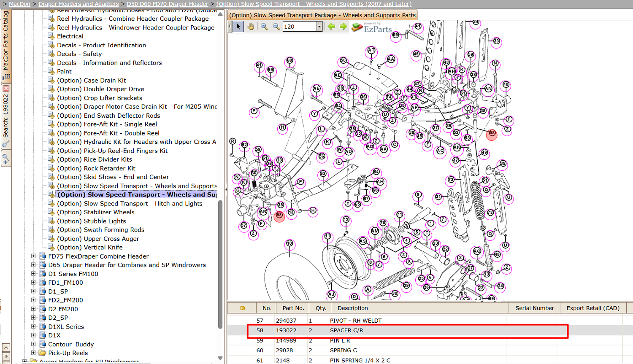Click callout 63 in the diagram

click(x=323, y=174)
